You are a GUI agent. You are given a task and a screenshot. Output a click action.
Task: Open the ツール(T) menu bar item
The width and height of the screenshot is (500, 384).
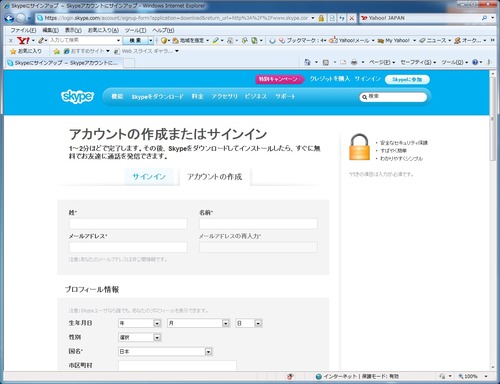[x=135, y=30]
